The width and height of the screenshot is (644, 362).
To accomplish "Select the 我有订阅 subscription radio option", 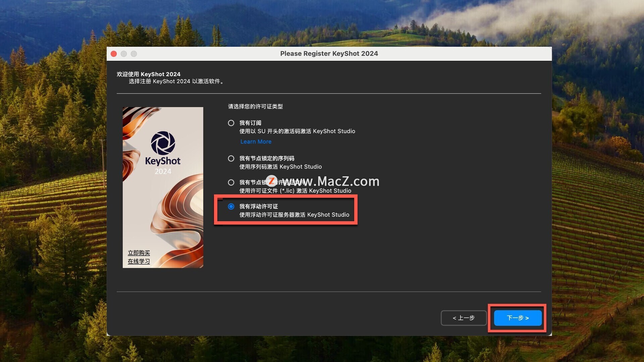I will tap(231, 123).
